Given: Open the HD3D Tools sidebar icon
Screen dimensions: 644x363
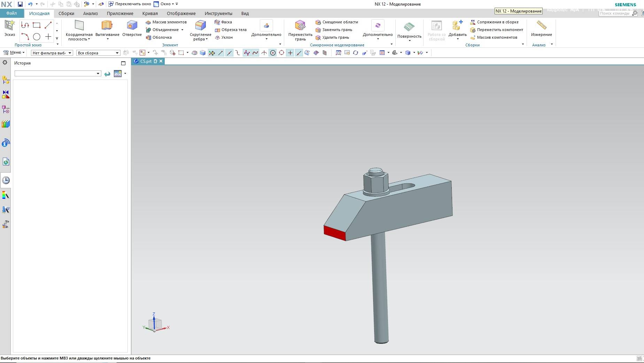Looking at the screenshot, I should pos(6,143).
